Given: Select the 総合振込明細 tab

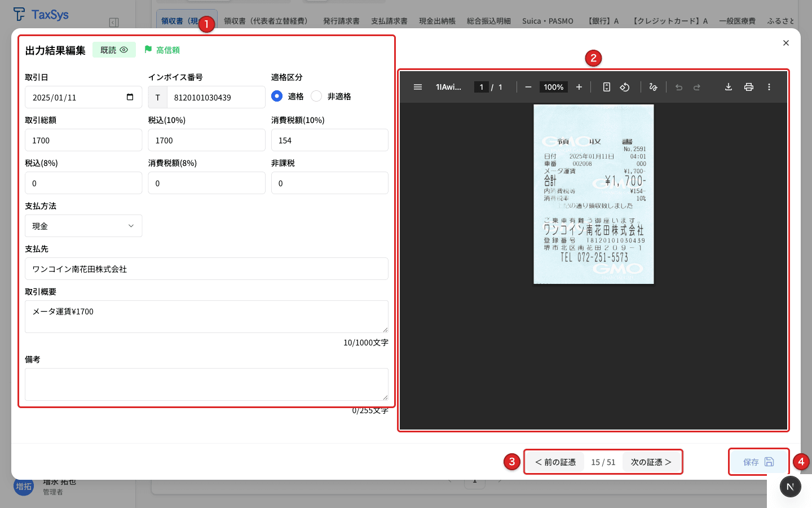Looking at the screenshot, I should [x=488, y=21].
